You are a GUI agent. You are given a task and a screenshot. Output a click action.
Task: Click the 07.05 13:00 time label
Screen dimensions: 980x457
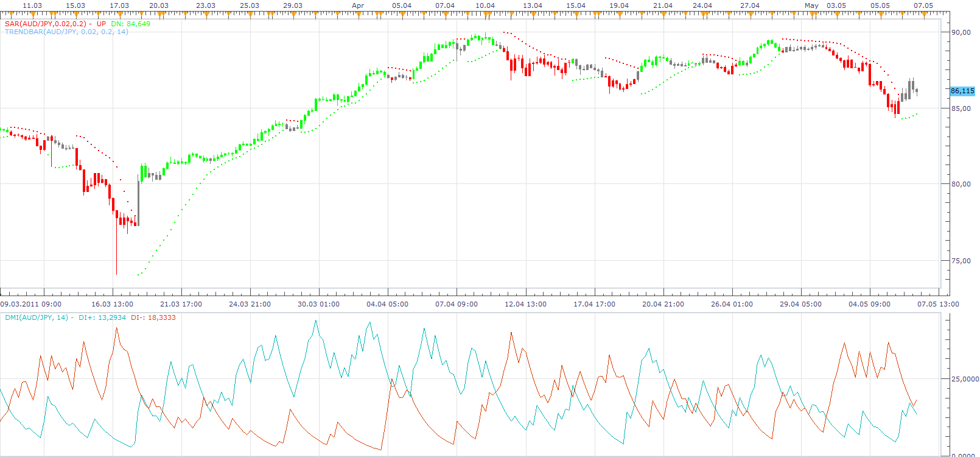click(938, 304)
